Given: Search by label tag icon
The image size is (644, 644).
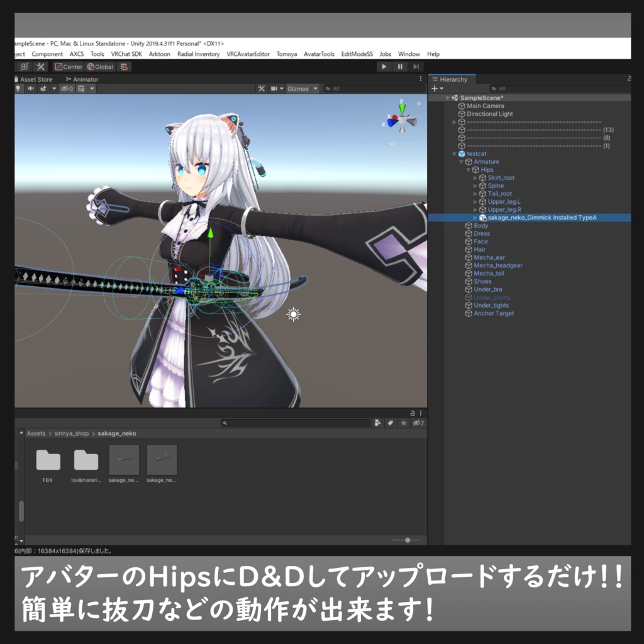Looking at the screenshot, I should point(391,423).
